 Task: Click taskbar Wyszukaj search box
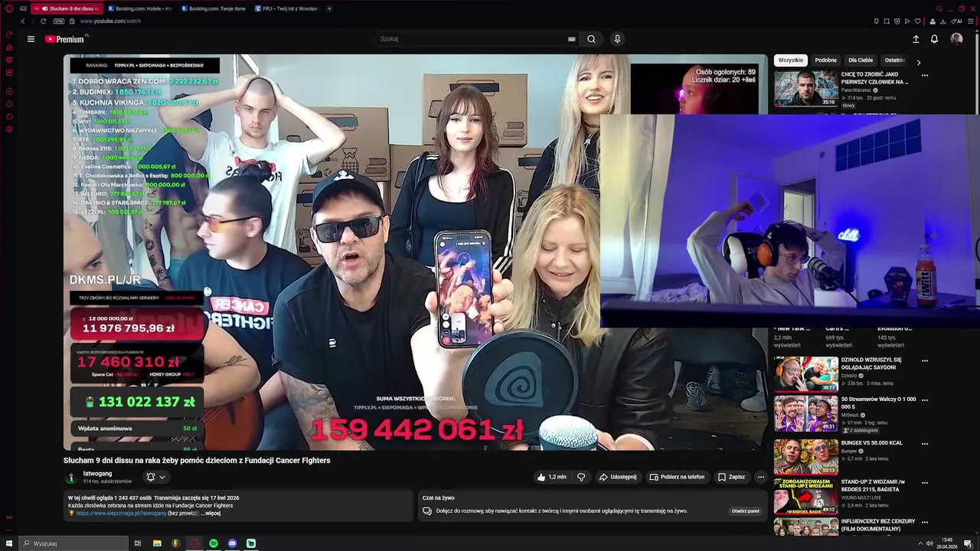(x=75, y=543)
